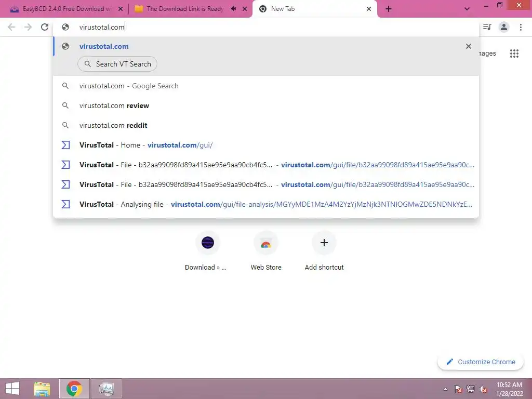Close The Download Link is Ready tab
Screen dimensions: 532x399
[245, 9]
